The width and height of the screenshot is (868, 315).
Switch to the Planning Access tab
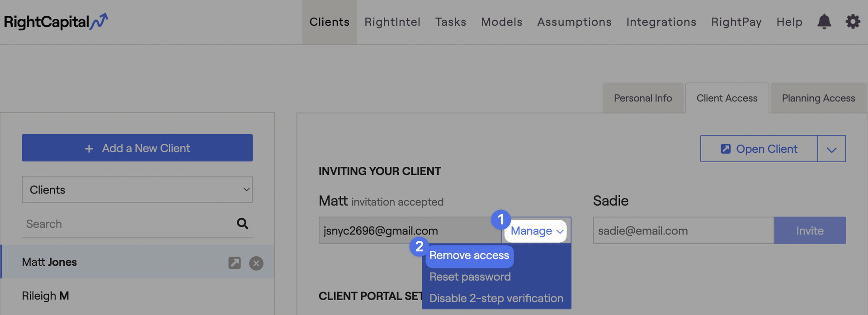[818, 98]
